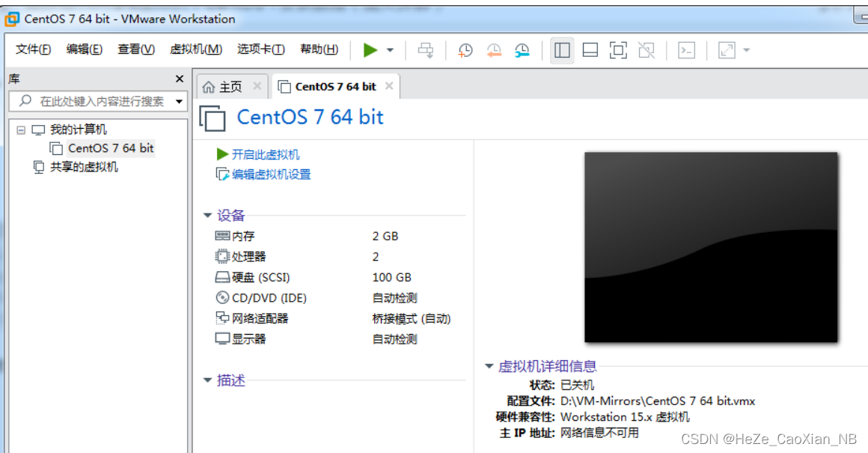Open the 编辑(E) menu
This screenshot has height=453, width=868.
[x=84, y=49]
